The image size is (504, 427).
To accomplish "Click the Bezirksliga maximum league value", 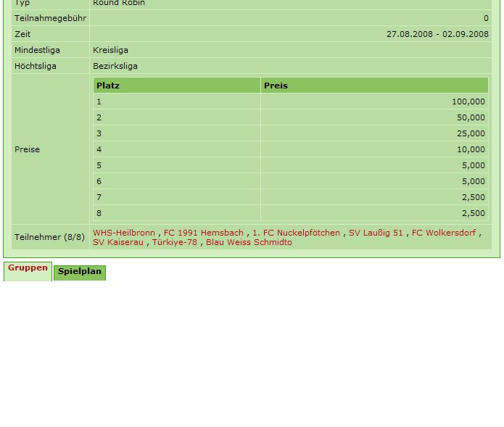I will pos(115,66).
